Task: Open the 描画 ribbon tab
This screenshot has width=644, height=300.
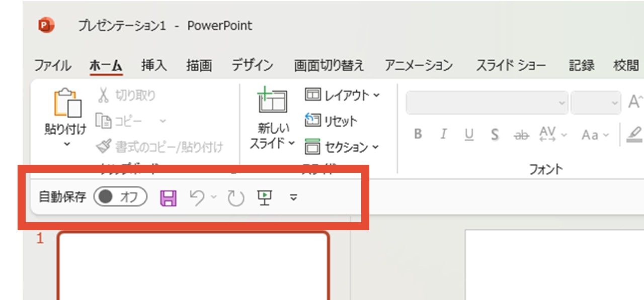Action: pos(199,65)
